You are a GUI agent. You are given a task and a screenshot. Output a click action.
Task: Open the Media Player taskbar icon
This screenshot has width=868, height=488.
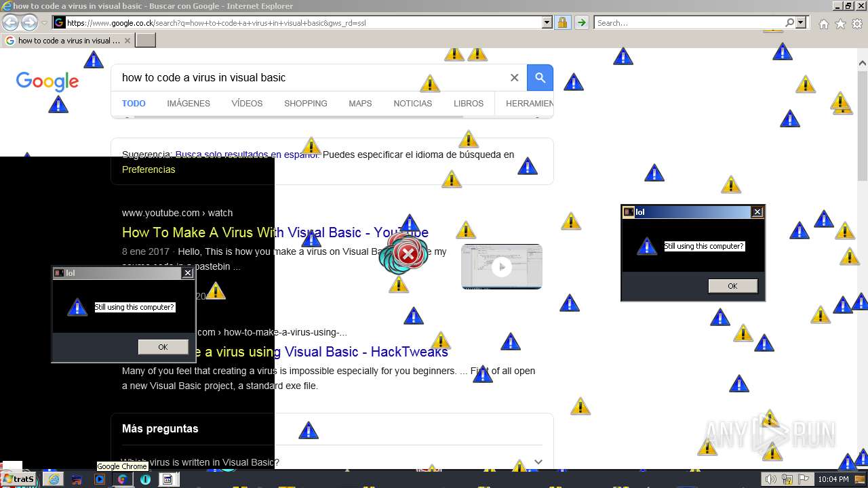pos(100,479)
